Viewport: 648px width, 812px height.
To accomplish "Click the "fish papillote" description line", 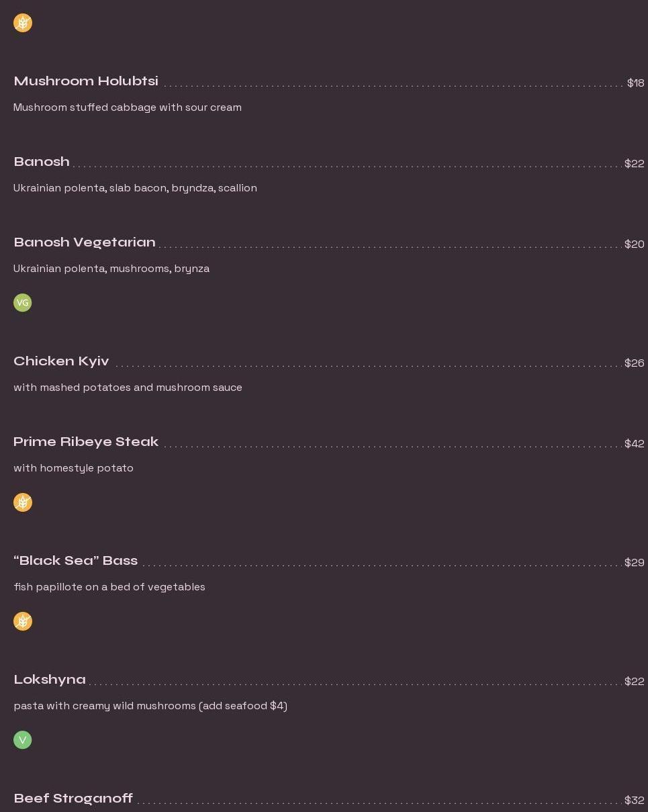I will 109,587.
